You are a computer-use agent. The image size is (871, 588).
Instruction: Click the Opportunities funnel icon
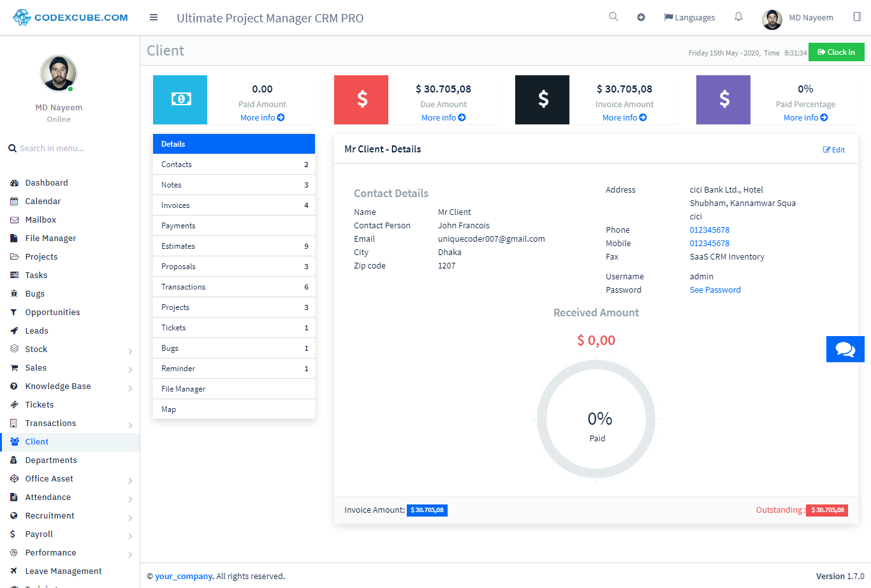[14, 312]
